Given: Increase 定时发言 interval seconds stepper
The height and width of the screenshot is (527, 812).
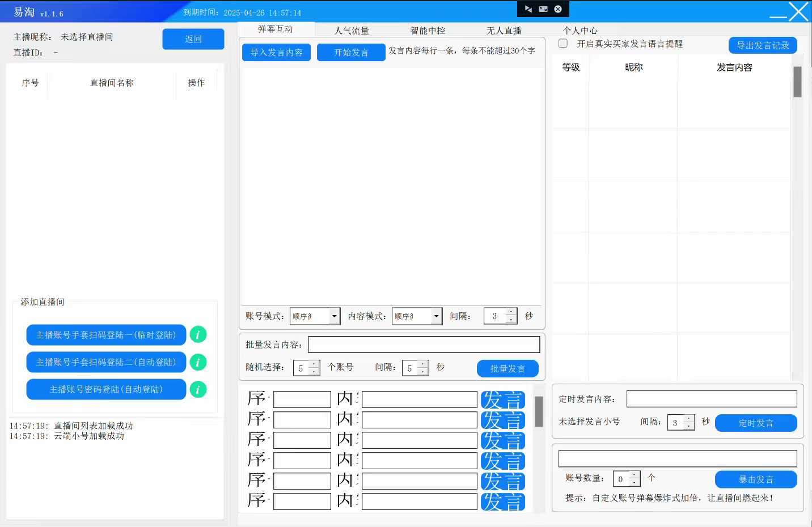Looking at the screenshot, I should [688, 419].
